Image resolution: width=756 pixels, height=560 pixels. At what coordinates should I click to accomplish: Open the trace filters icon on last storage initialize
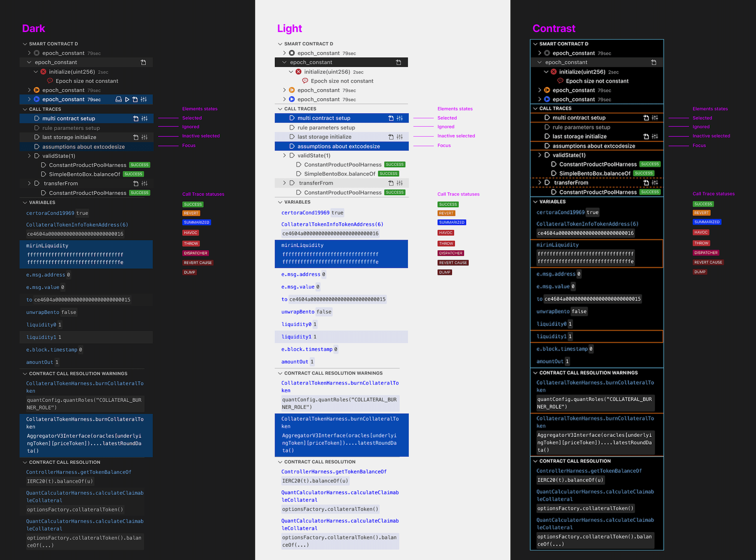tap(144, 137)
